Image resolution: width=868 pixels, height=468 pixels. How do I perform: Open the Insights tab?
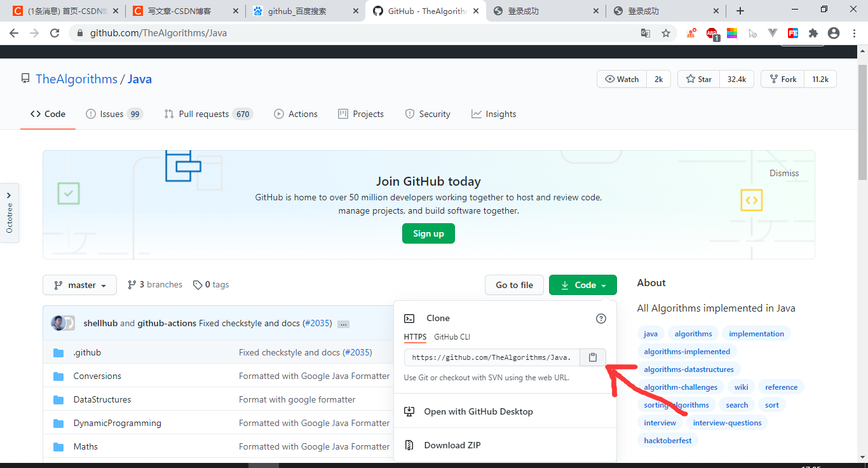494,114
